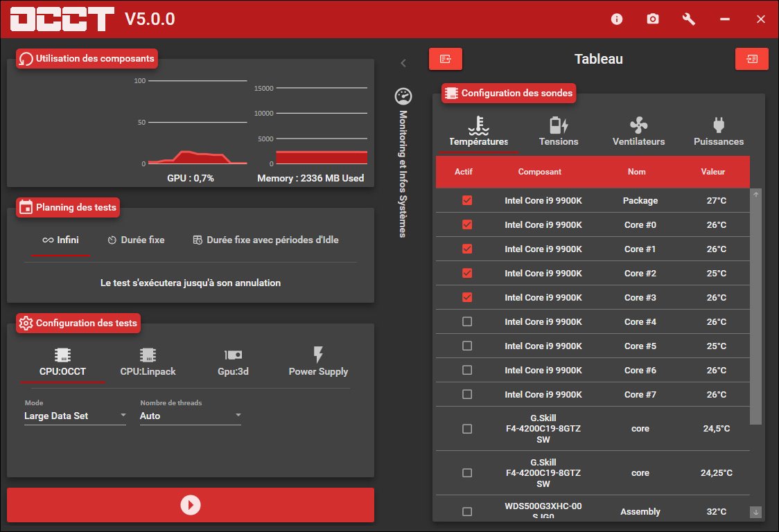
Task: Select the Gpu:3d test tab
Action: coord(233,362)
